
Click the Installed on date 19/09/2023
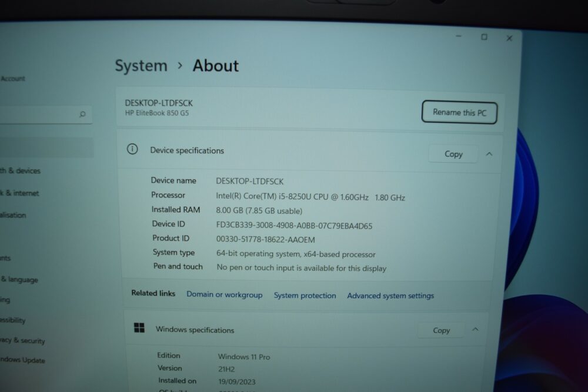237,381
